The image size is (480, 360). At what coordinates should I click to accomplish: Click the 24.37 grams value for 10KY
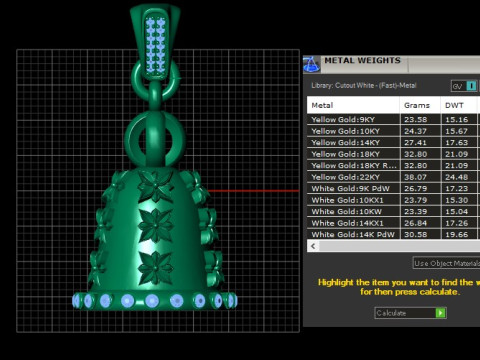(415, 131)
